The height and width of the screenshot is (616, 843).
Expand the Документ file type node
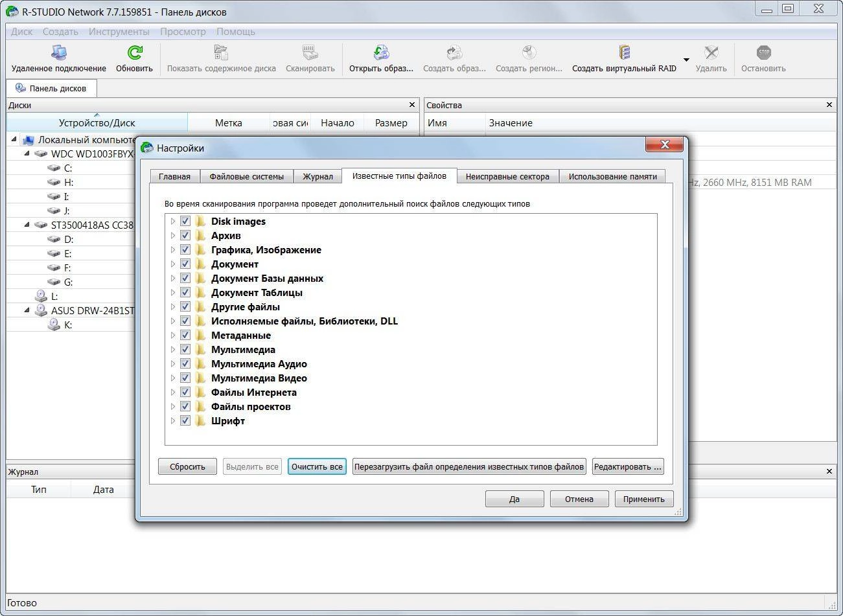[x=173, y=264]
